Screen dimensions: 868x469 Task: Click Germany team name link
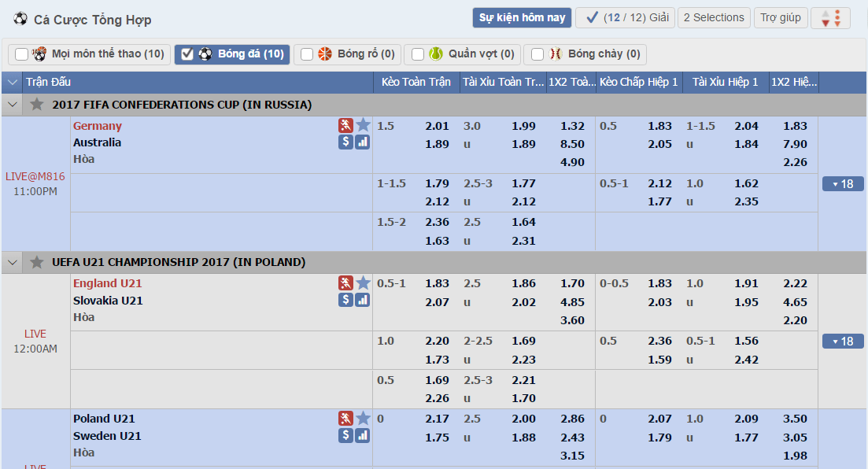98,126
